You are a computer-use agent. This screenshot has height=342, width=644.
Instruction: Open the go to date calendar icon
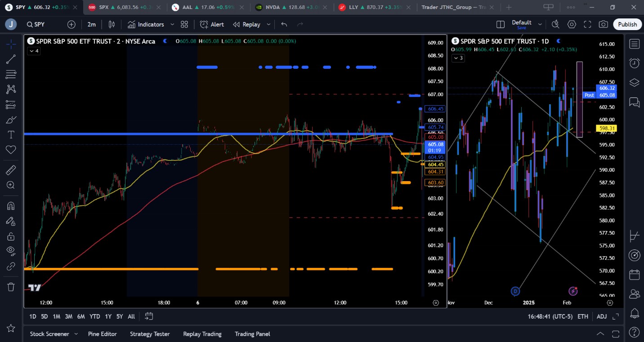pos(149,316)
